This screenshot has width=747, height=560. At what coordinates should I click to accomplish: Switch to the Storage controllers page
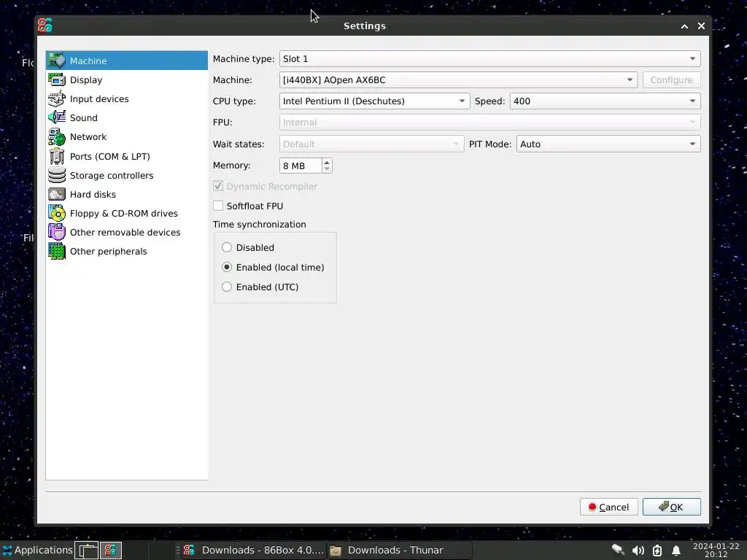tap(127, 175)
